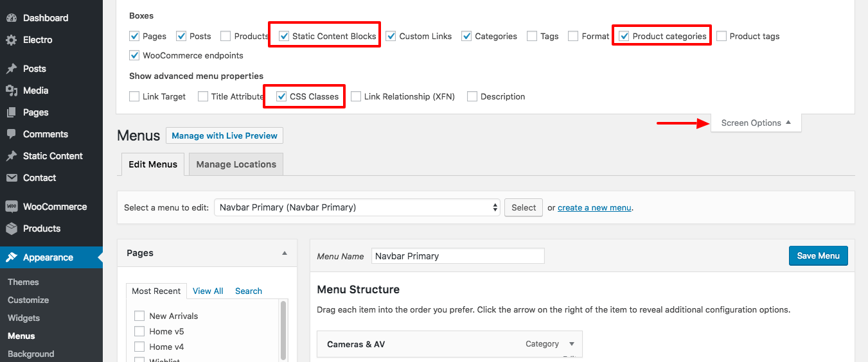Viewport: 868px width, 362px height.
Task: Click the Pages list scrollbar
Action: click(x=283, y=331)
